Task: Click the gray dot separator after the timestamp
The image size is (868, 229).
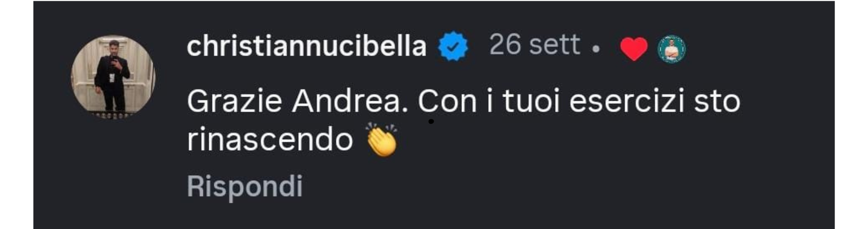Action: click(x=596, y=48)
